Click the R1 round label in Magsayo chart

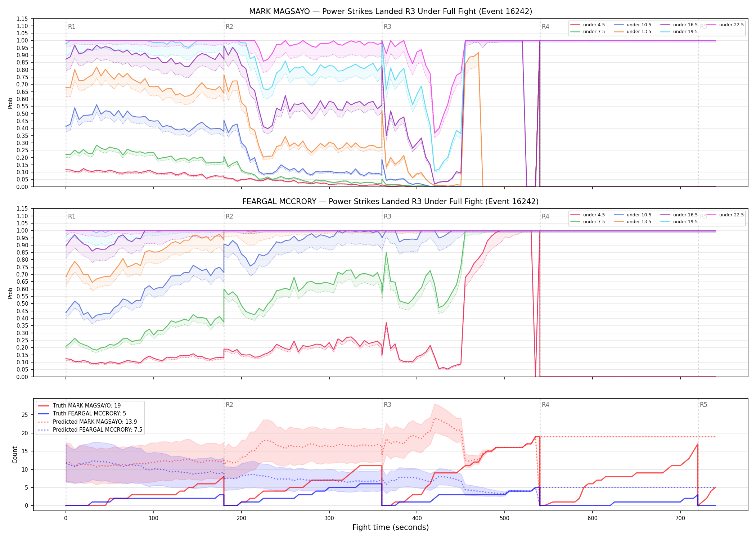[72, 27]
